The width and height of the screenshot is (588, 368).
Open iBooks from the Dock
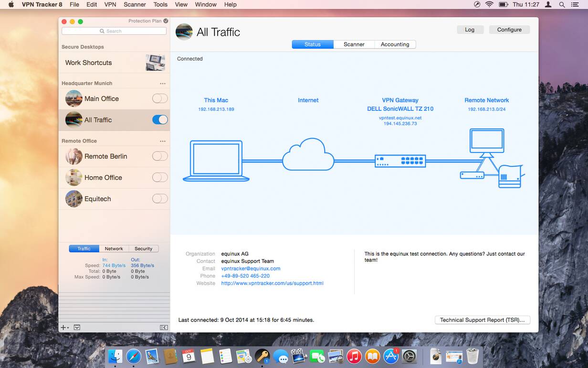tap(372, 356)
